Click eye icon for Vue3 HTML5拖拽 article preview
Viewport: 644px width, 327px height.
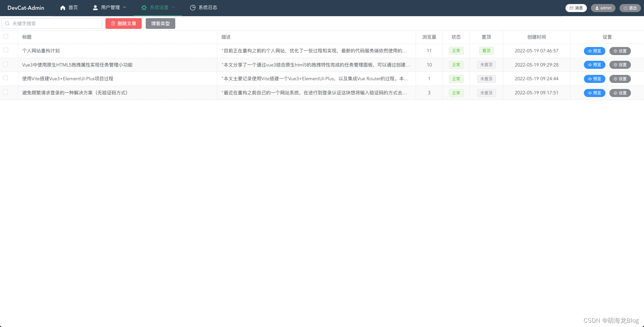(x=590, y=65)
